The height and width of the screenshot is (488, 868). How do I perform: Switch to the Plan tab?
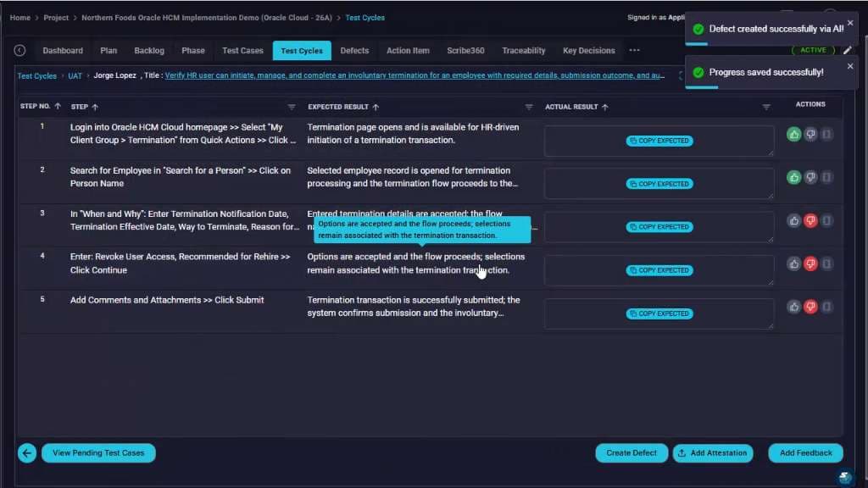pyautogui.click(x=108, y=50)
